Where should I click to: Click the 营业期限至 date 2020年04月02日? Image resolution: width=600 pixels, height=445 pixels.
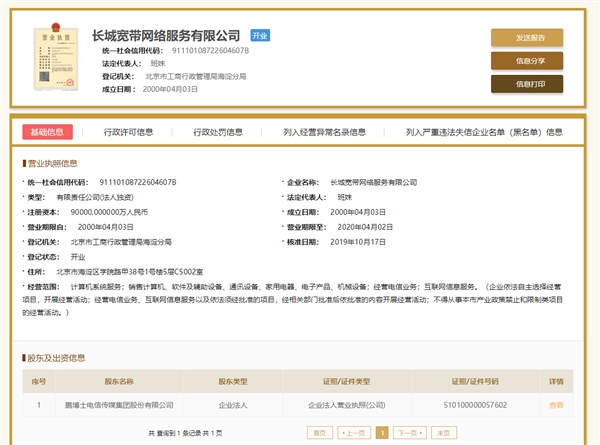click(365, 227)
